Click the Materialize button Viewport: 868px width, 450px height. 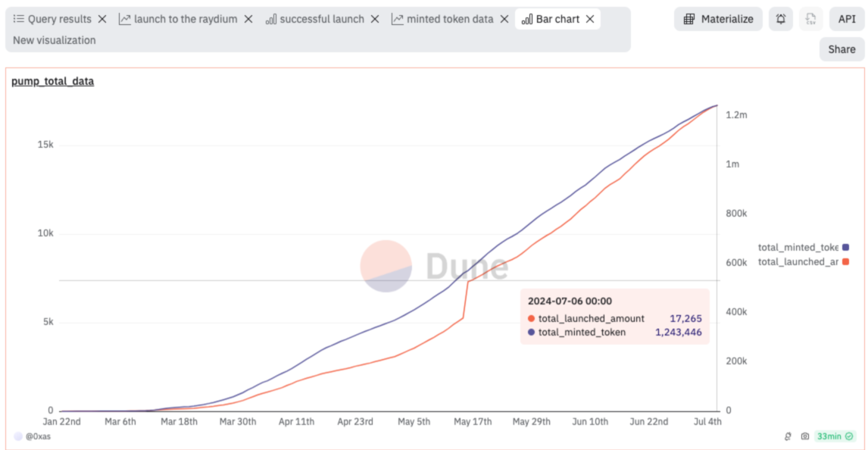718,19
